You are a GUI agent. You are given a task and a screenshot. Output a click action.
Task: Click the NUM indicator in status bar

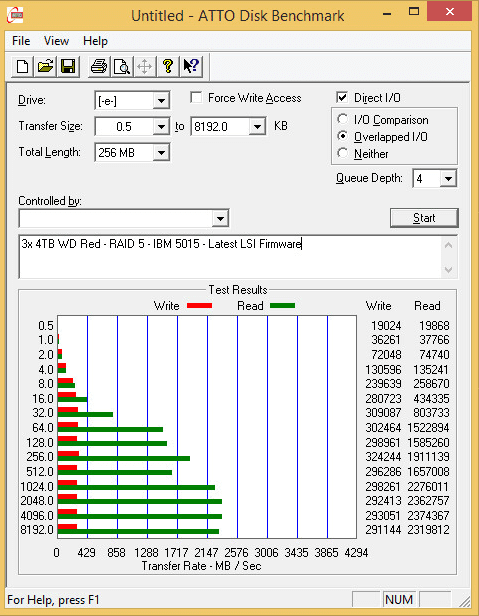(x=399, y=600)
